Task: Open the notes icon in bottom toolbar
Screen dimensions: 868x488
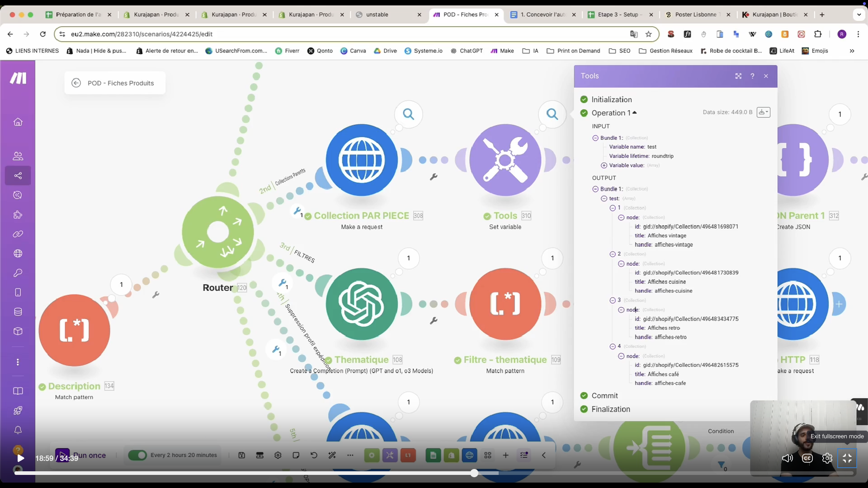Action: tap(296, 455)
